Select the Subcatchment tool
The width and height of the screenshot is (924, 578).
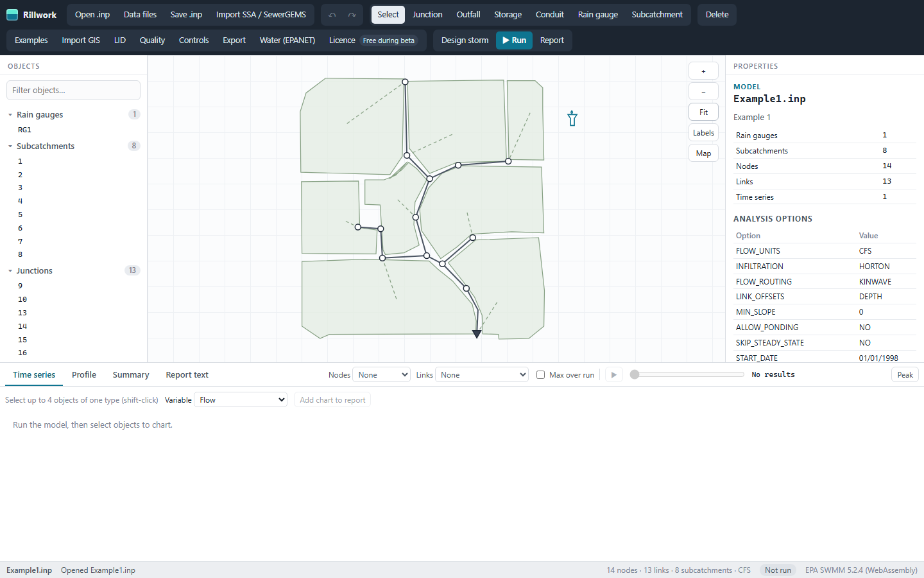[x=657, y=15]
